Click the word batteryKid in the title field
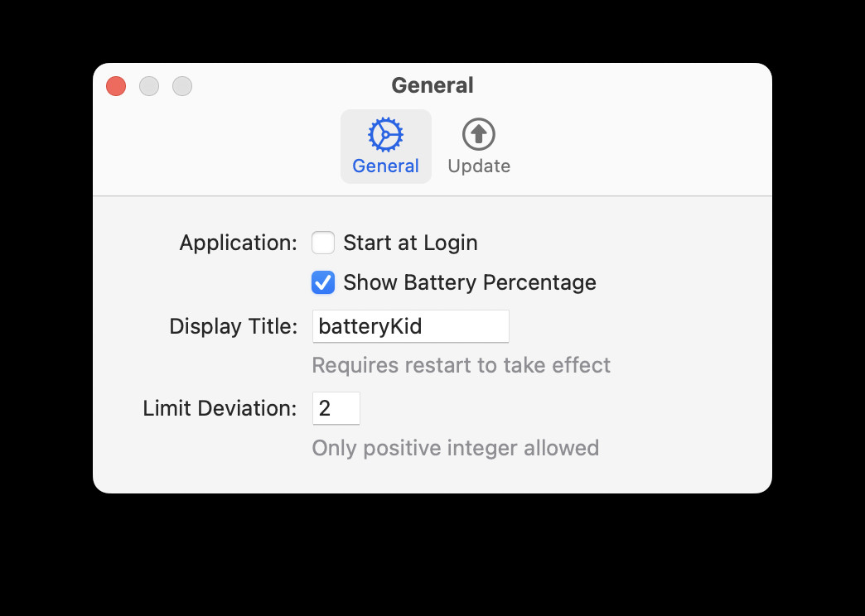This screenshot has width=865, height=616. (x=370, y=326)
